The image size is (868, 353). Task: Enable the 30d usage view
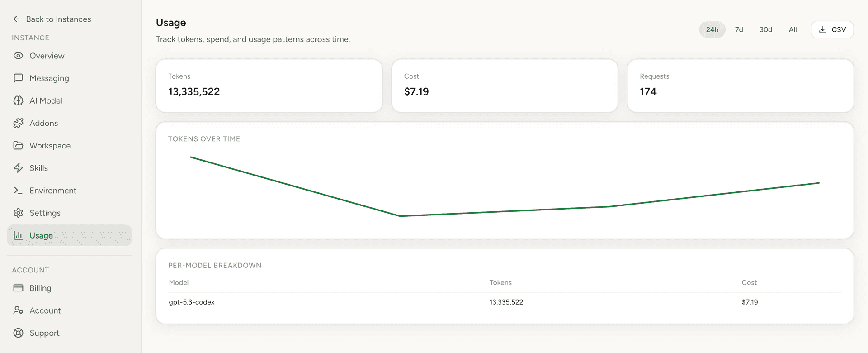coord(765,29)
